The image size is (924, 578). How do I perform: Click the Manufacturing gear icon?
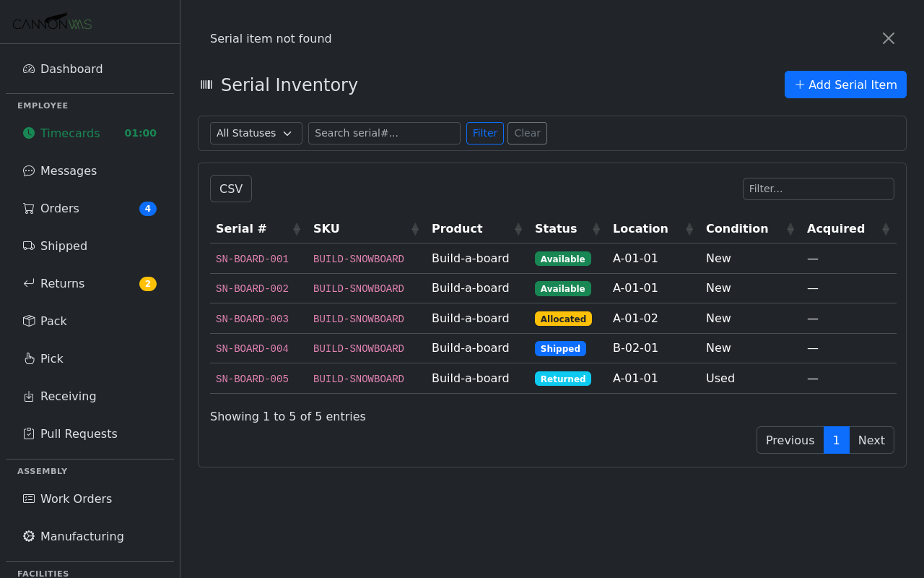click(28, 536)
